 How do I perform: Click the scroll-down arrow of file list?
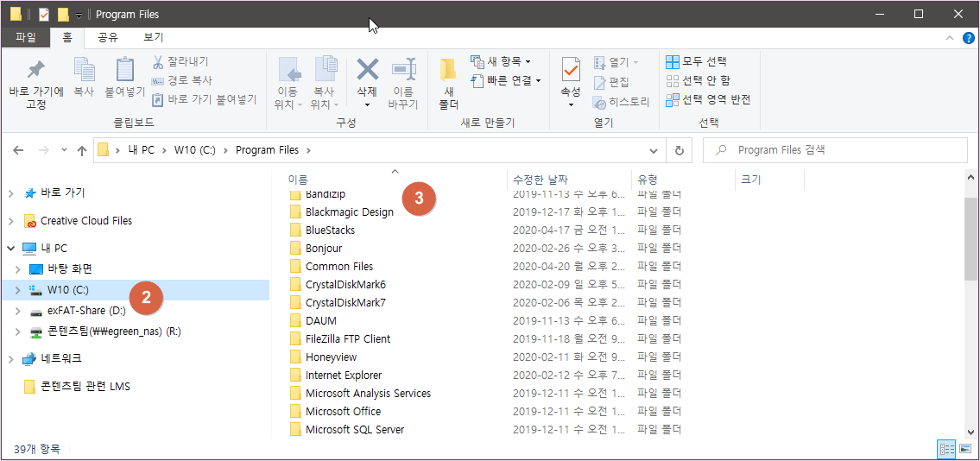click(970, 432)
